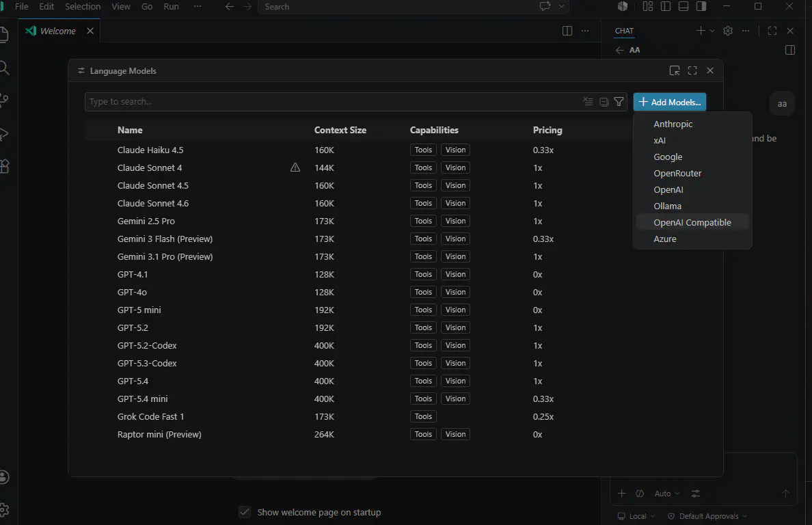
Task: Open the Local session target dropdown
Action: pos(636,516)
